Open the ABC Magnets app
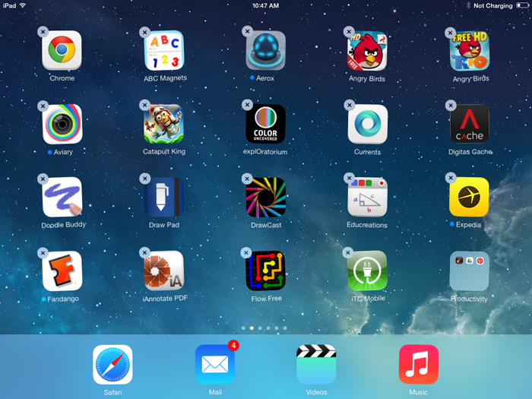 (x=164, y=50)
